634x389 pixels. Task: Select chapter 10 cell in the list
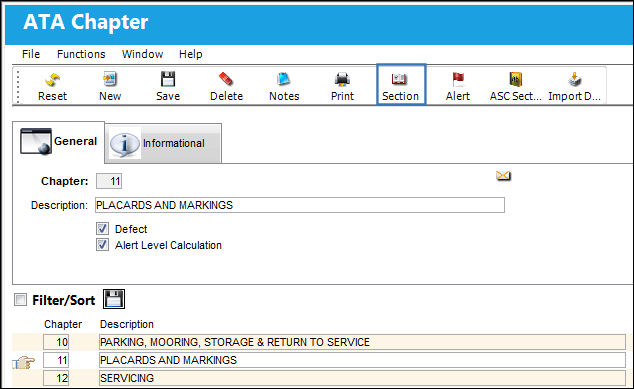[56, 342]
